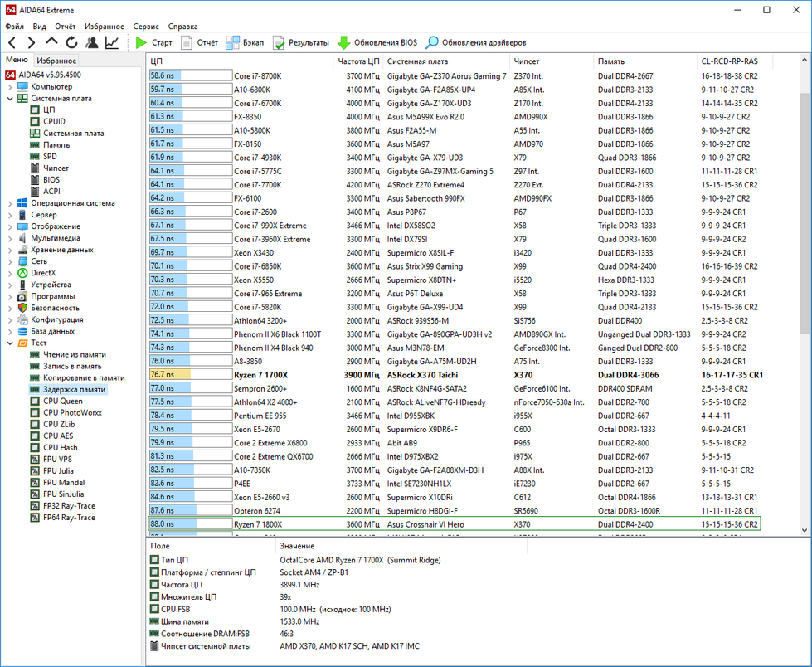Select the CPU Queen test in the tree
812x667 pixels.
point(62,401)
